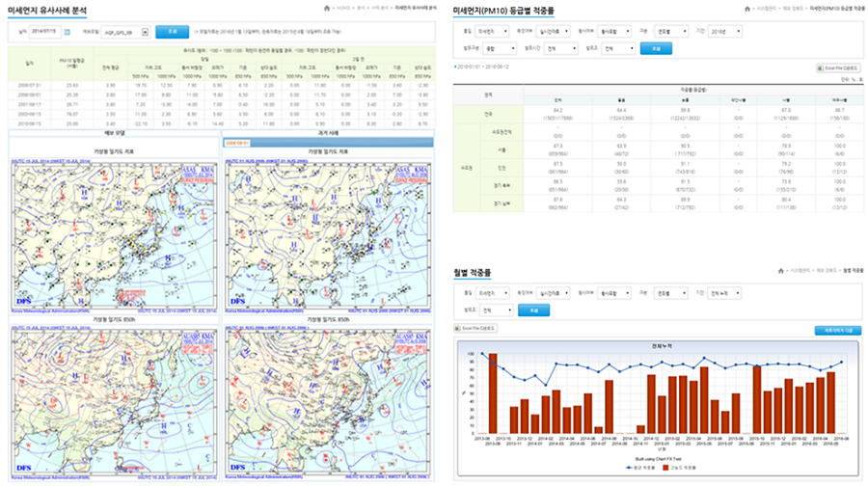Click the 적중률(등급별) column header
The width and height of the screenshot is (868, 486).
tap(693, 90)
